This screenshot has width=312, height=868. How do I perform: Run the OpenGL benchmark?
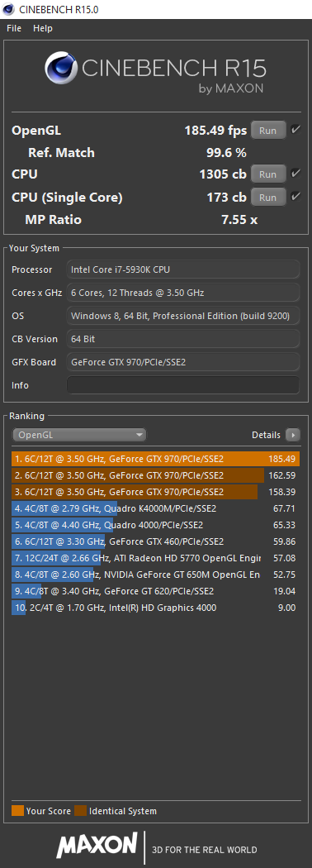point(268,131)
